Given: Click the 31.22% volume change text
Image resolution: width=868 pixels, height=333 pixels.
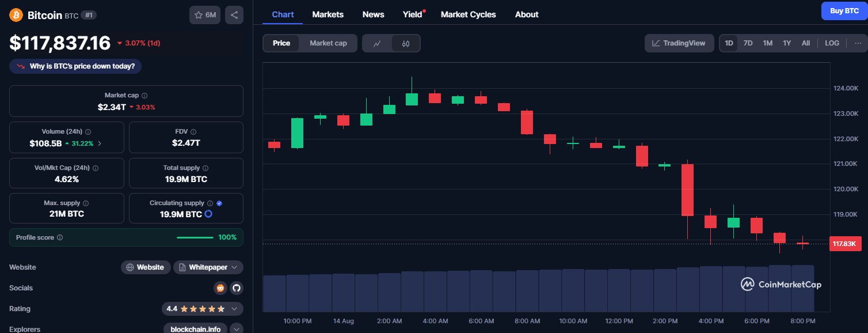Looking at the screenshot, I should click(x=83, y=143).
